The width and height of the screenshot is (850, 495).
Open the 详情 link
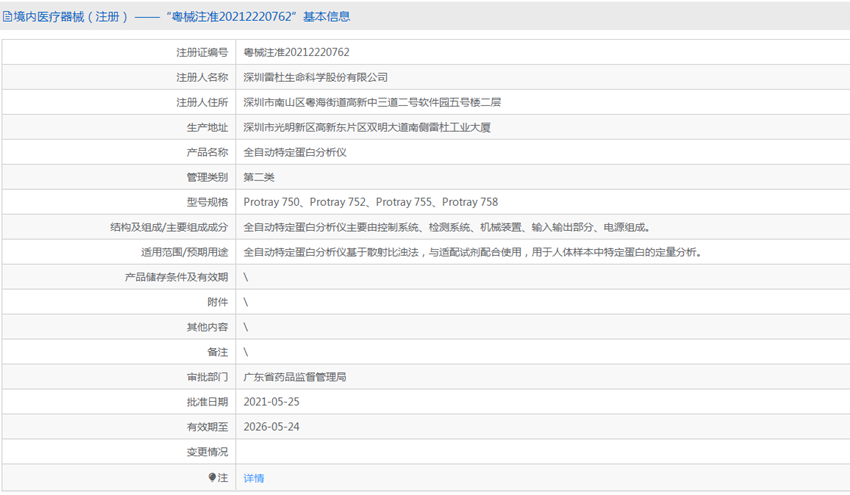click(254, 478)
